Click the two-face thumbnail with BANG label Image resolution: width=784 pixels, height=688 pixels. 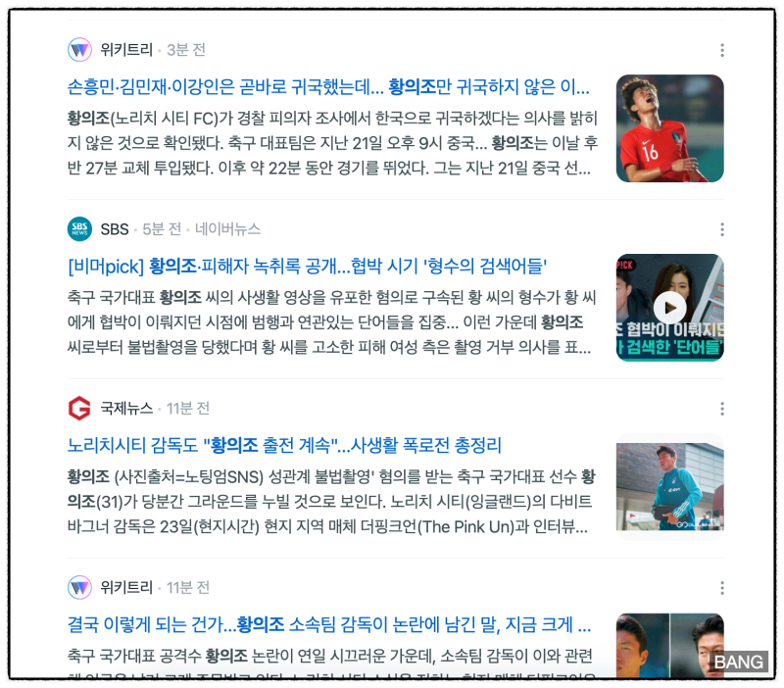coord(669,645)
